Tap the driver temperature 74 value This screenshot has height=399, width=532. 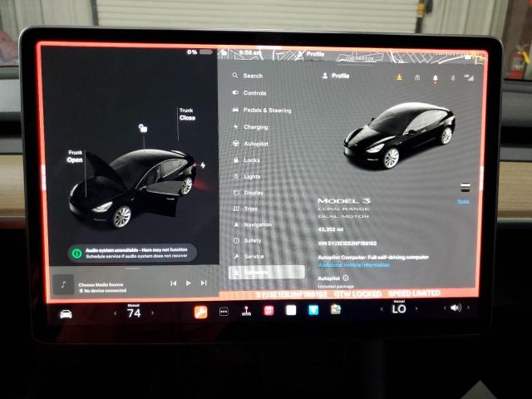tap(134, 313)
